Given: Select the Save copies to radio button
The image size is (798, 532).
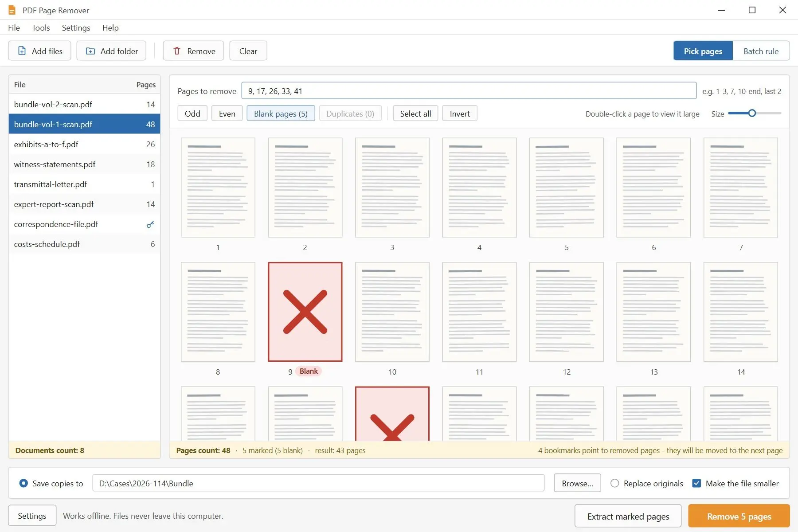Looking at the screenshot, I should 23,483.
